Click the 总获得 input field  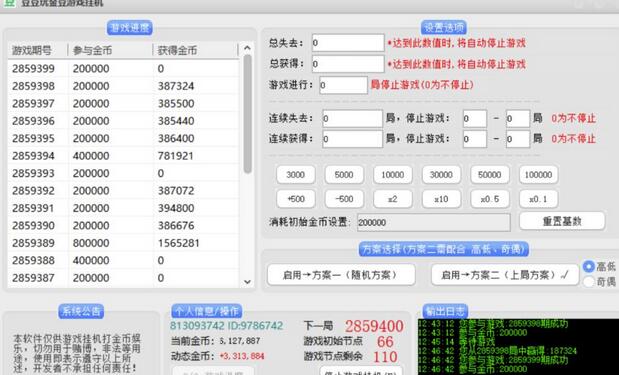[348, 64]
